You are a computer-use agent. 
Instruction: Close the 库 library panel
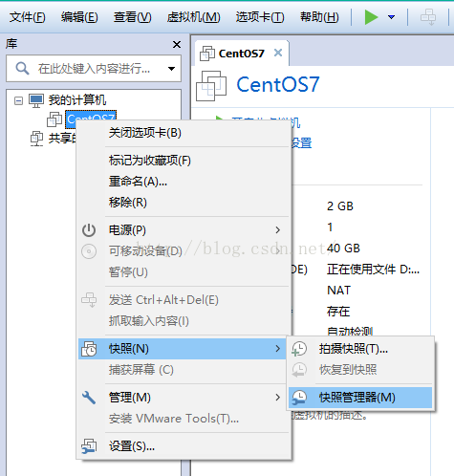point(177,44)
